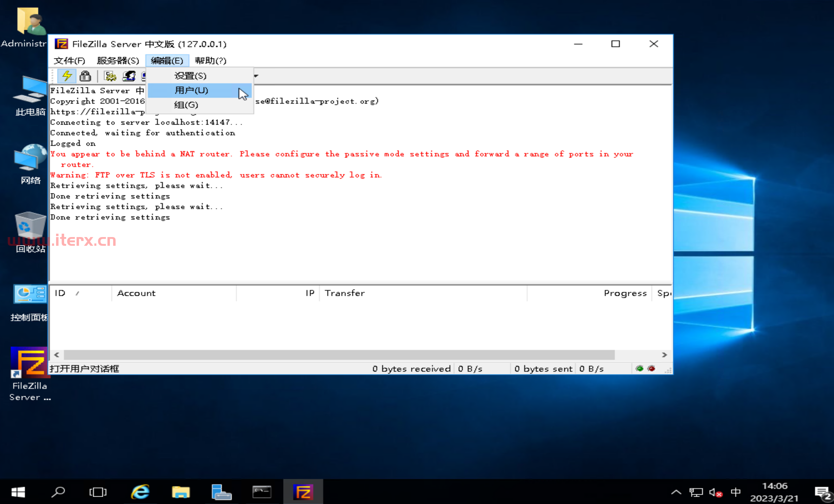Click the padlock lock-server toolbar icon
The height and width of the screenshot is (504, 834).
click(85, 76)
